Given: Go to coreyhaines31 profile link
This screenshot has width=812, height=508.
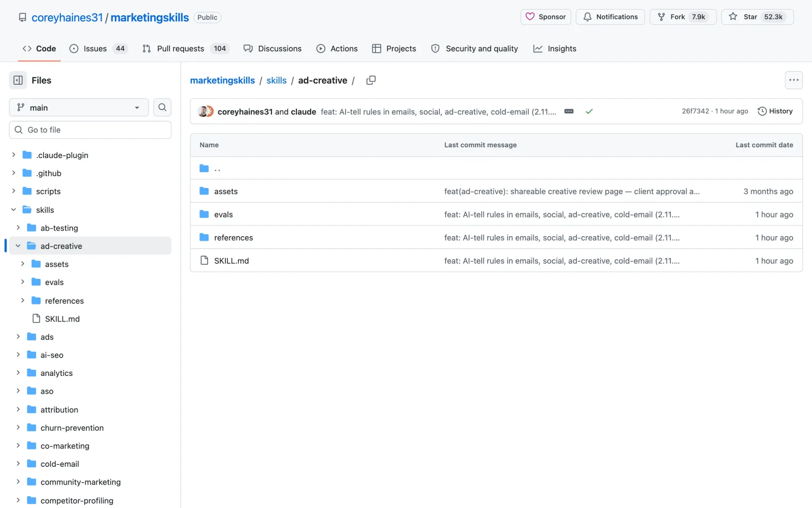Looking at the screenshot, I should (x=67, y=17).
